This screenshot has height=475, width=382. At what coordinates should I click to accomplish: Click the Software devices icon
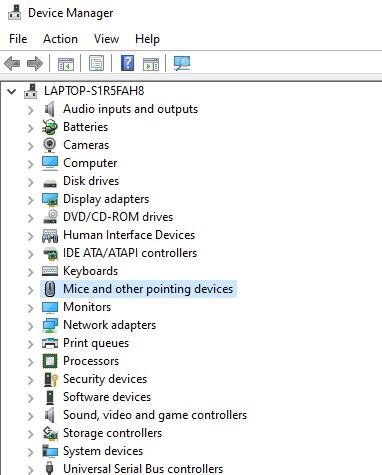[x=50, y=397]
